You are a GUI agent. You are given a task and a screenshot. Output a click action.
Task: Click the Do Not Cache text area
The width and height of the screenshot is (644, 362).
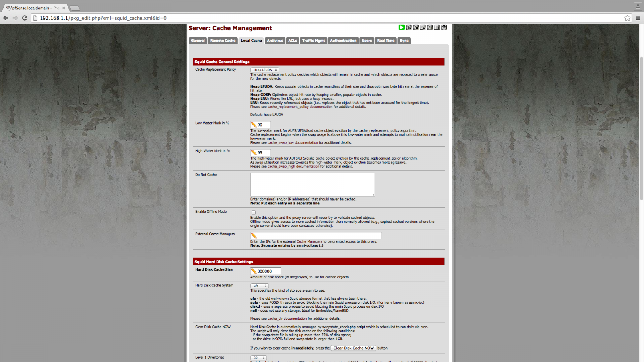pos(312,184)
